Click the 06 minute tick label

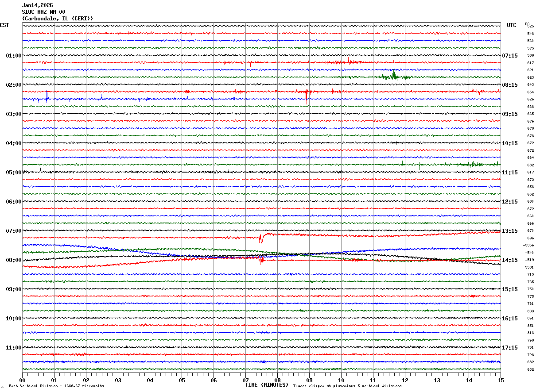tap(214, 380)
